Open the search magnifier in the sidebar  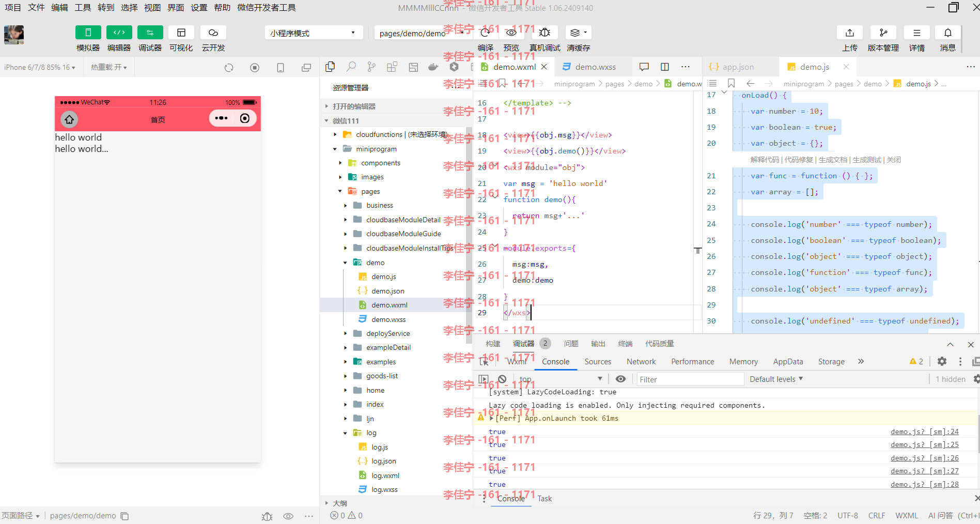tap(351, 67)
